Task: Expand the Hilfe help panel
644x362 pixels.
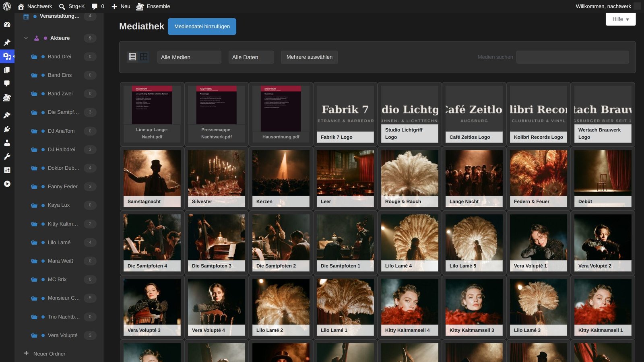Action: [x=621, y=19]
